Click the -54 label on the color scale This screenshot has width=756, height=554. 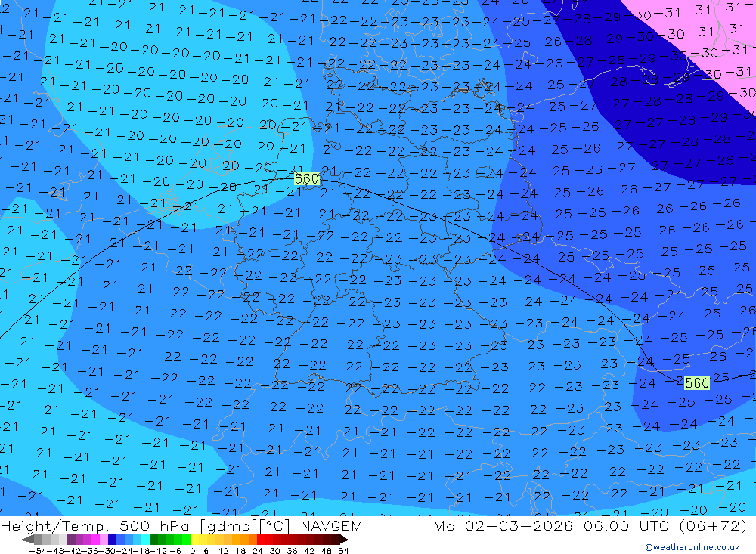(38, 551)
